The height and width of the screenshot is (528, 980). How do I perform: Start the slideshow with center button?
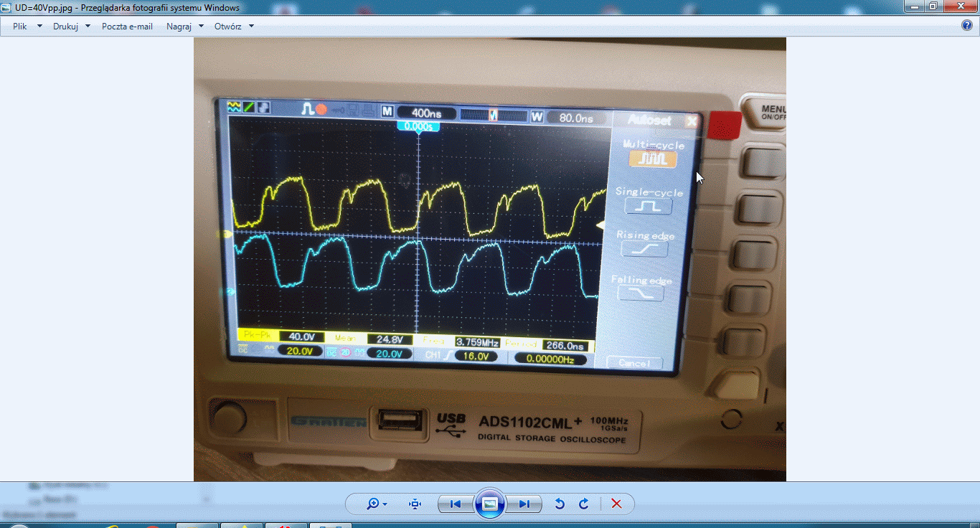click(x=489, y=504)
